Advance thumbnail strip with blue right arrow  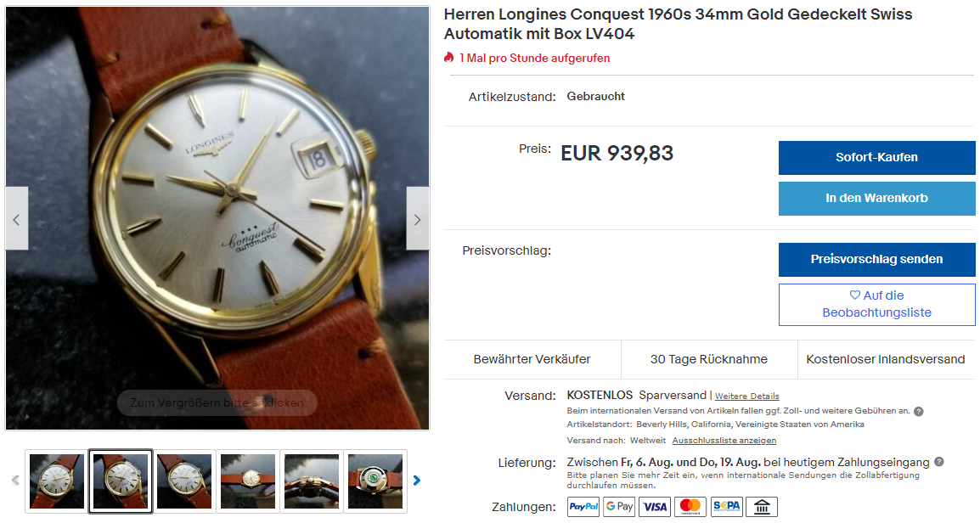click(417, 481)
